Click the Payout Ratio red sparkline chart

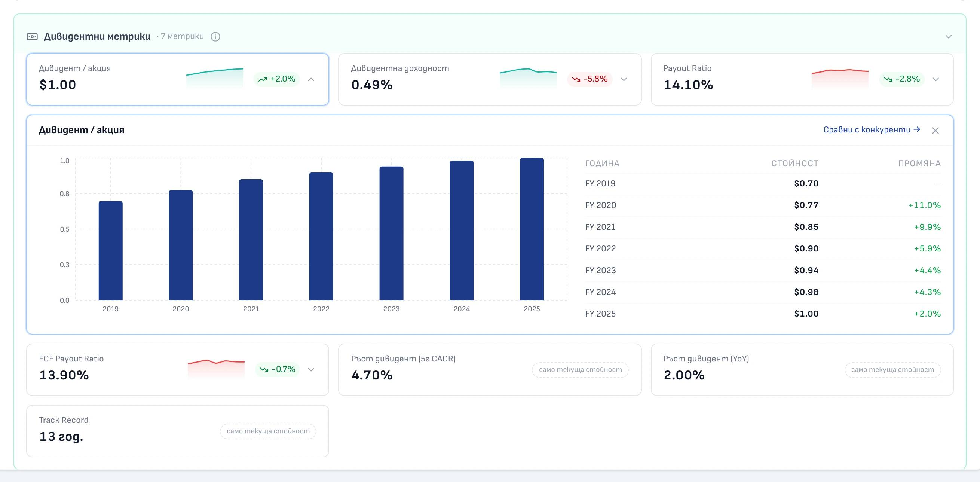[x=840, y=79]
